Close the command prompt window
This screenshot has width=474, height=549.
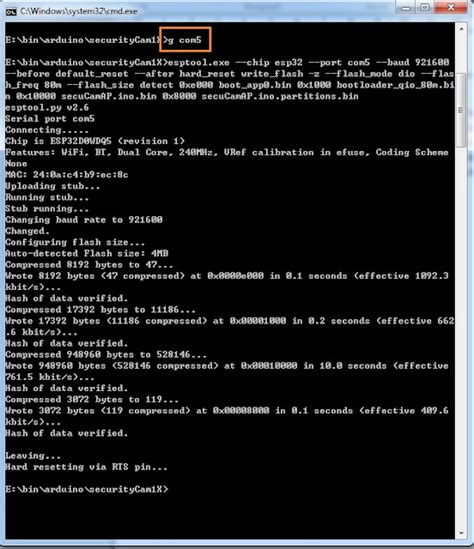click(x=451, y=8)
